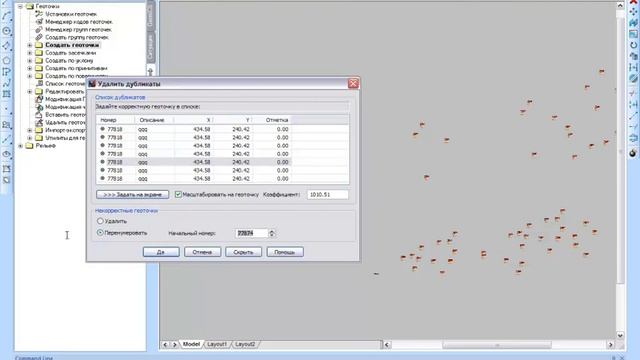Click the Создать группу геоточек icon

click(39, 37)
